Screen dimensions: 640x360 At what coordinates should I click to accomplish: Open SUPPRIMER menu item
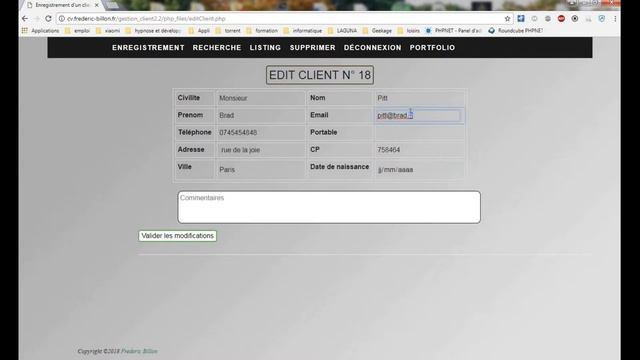tap(313, 48)
